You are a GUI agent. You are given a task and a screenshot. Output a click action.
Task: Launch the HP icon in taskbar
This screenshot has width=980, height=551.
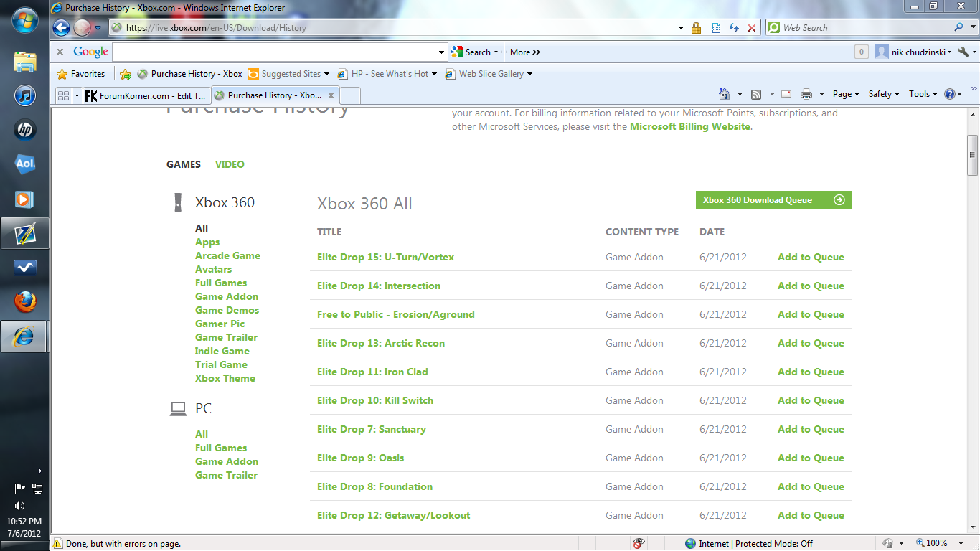(25, 130)
